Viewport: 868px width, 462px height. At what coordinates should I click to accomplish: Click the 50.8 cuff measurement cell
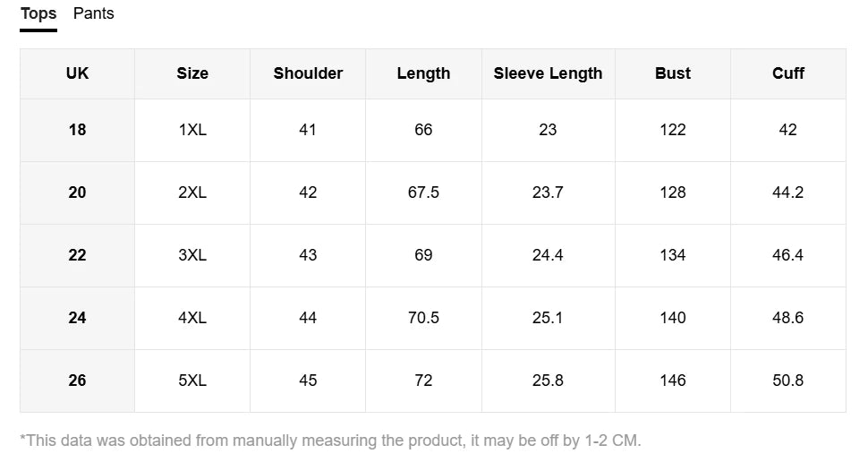coord(787,381)
